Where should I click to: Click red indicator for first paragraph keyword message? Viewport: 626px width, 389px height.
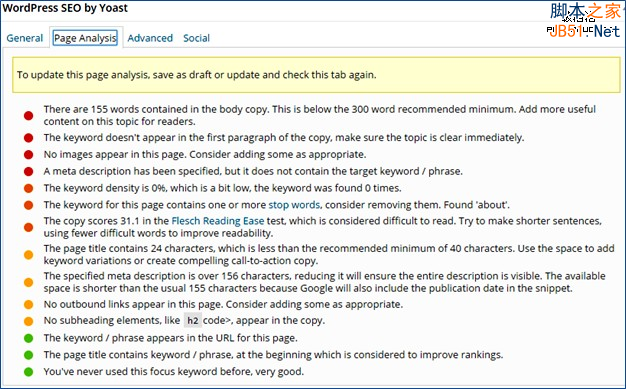coord(28,138)
